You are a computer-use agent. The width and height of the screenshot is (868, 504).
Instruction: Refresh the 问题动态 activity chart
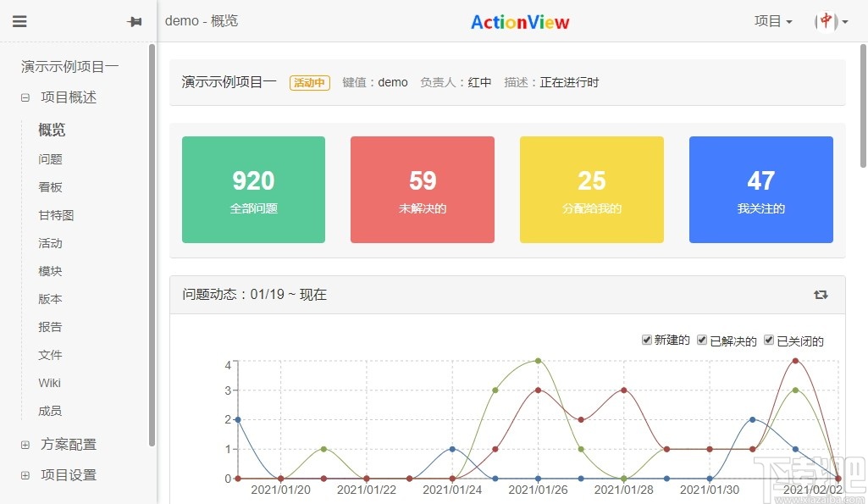point(820,294)
